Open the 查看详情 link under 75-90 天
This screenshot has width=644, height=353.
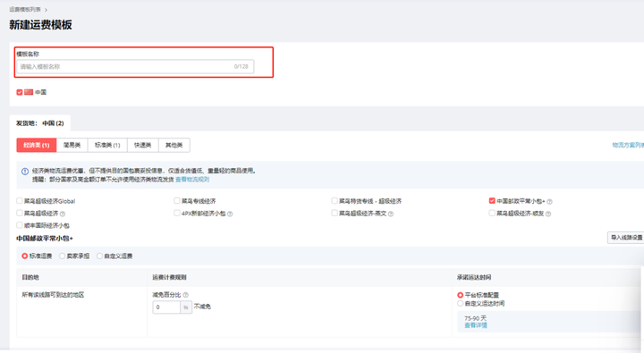pyautogui.click(x=476, y=325)
